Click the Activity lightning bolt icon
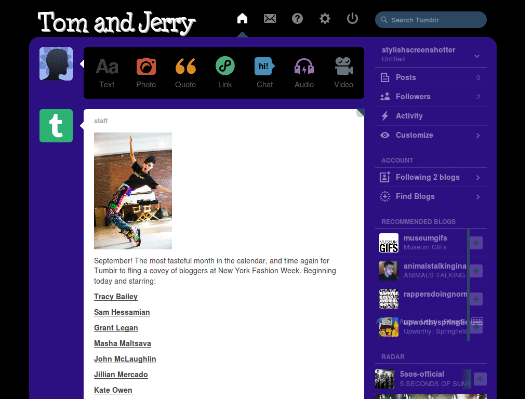Image resolution: width=532 pixels, height=399 pixels. (385, 116)
